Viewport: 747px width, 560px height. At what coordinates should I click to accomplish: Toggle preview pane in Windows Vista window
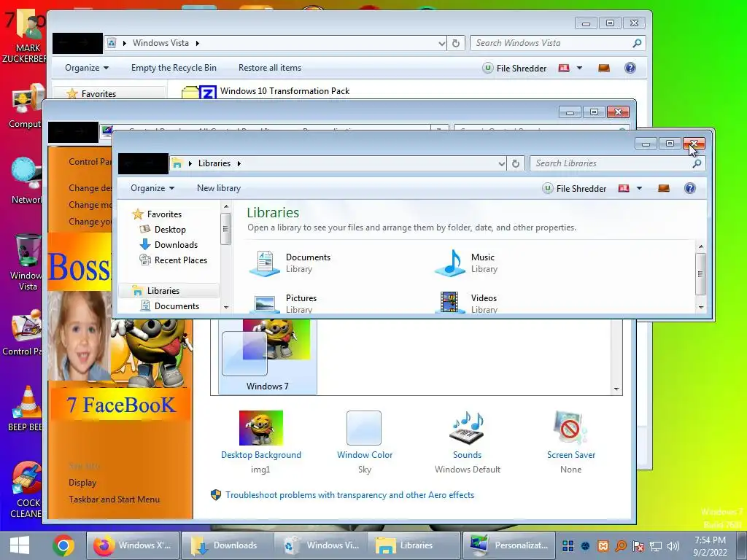click(604, 68)
